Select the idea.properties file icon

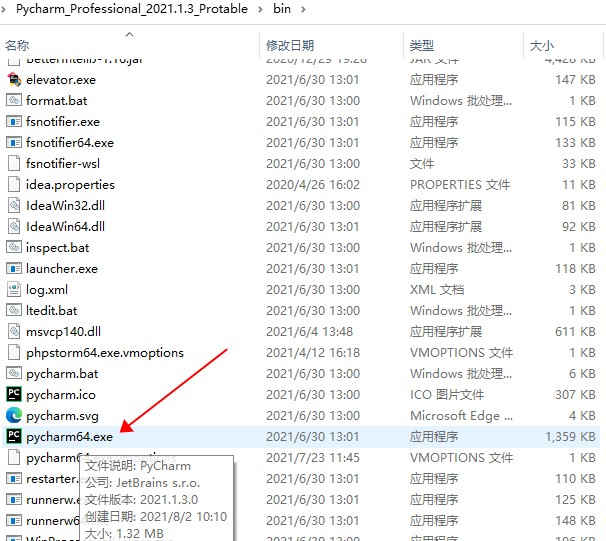tap(14, 184)
